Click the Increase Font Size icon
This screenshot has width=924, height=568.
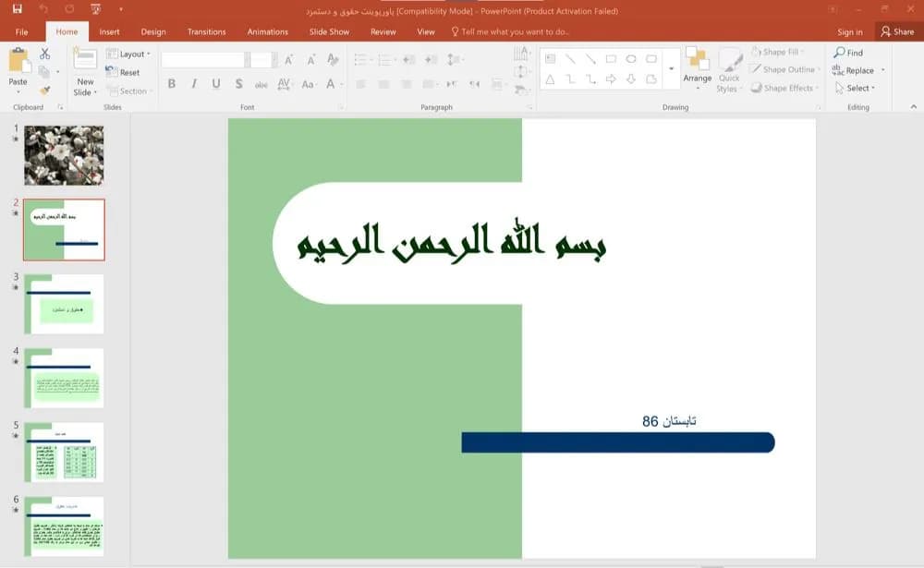pyautogui.click(x=288, y=59)
